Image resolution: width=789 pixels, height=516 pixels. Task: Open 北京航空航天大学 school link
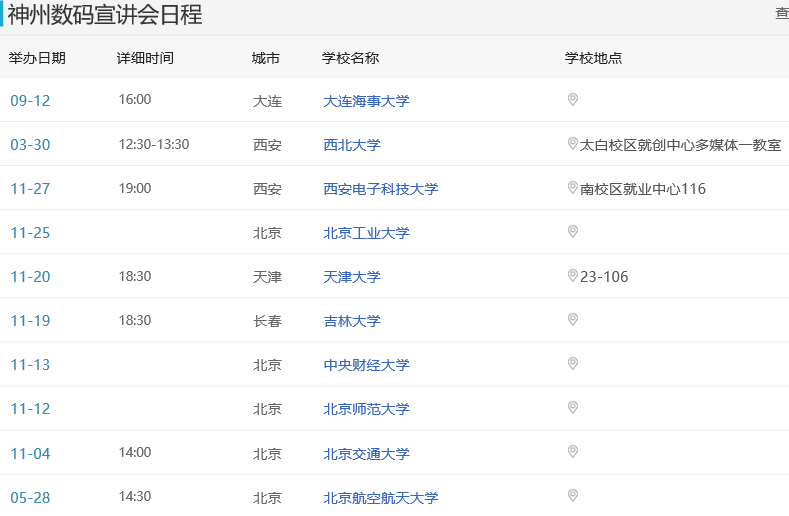pyautogui.click(x=380, y=498)
